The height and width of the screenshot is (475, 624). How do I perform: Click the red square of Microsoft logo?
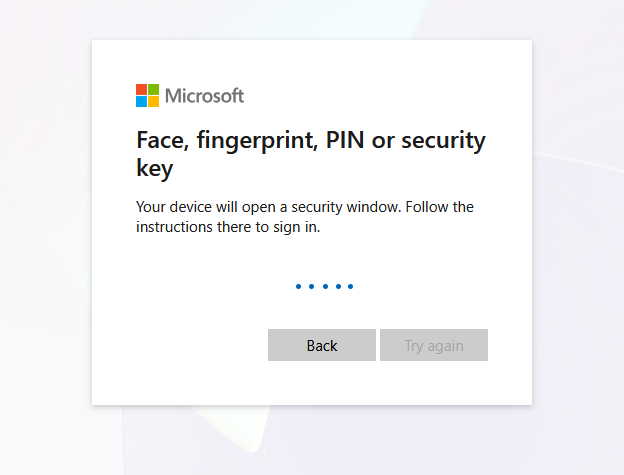pos(141,90)
